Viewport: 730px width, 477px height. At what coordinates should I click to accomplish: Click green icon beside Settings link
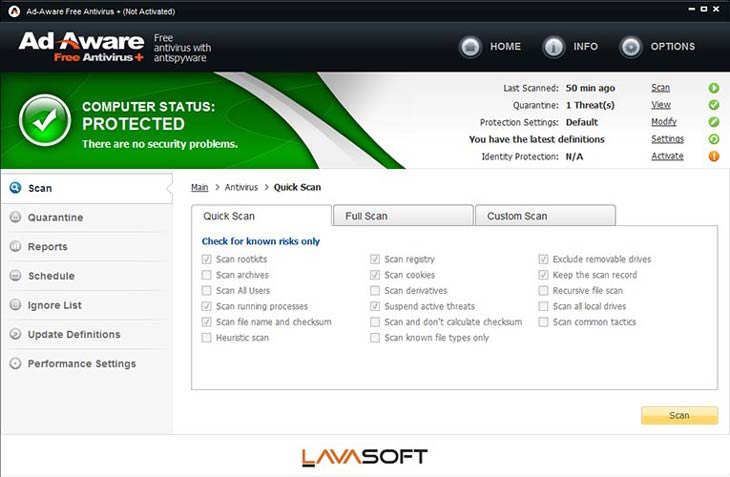[x=714, y=139]
